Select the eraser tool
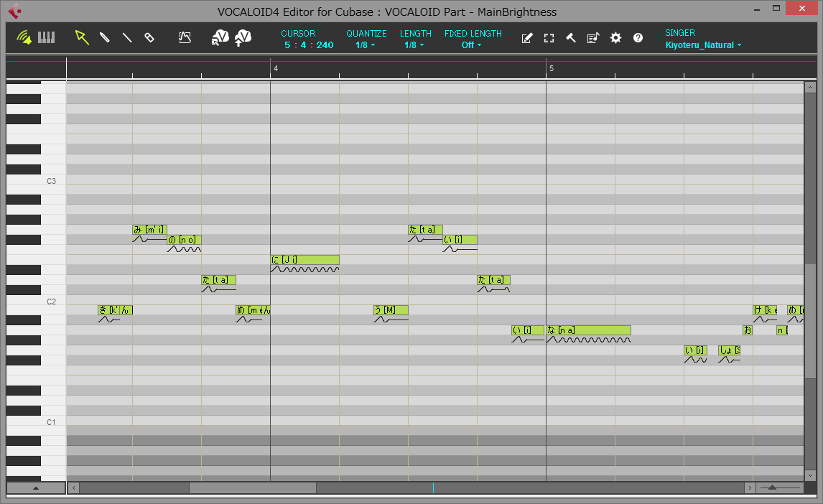The image size is (823, 504). click(149, 38)
